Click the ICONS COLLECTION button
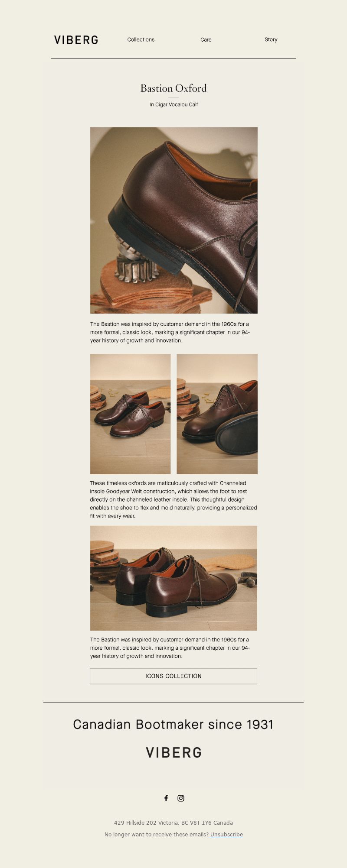This screenshot has width=347, height=868. coord(173,676)
